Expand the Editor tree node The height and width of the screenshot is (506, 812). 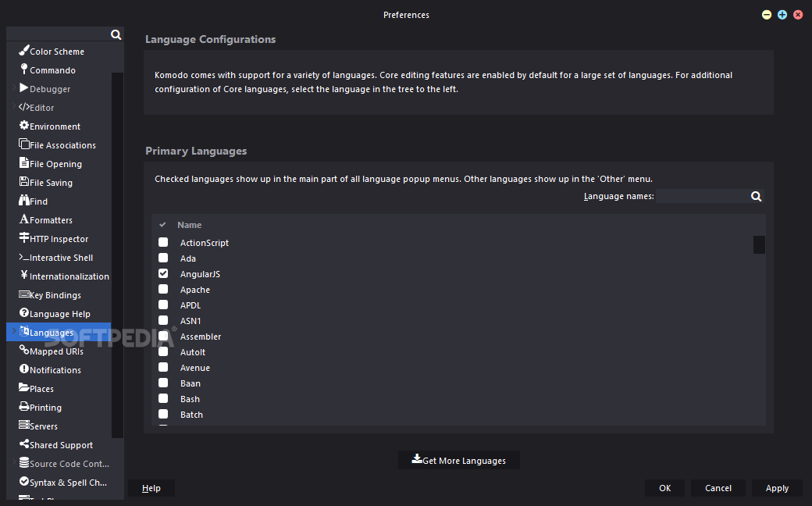[14, 107]
